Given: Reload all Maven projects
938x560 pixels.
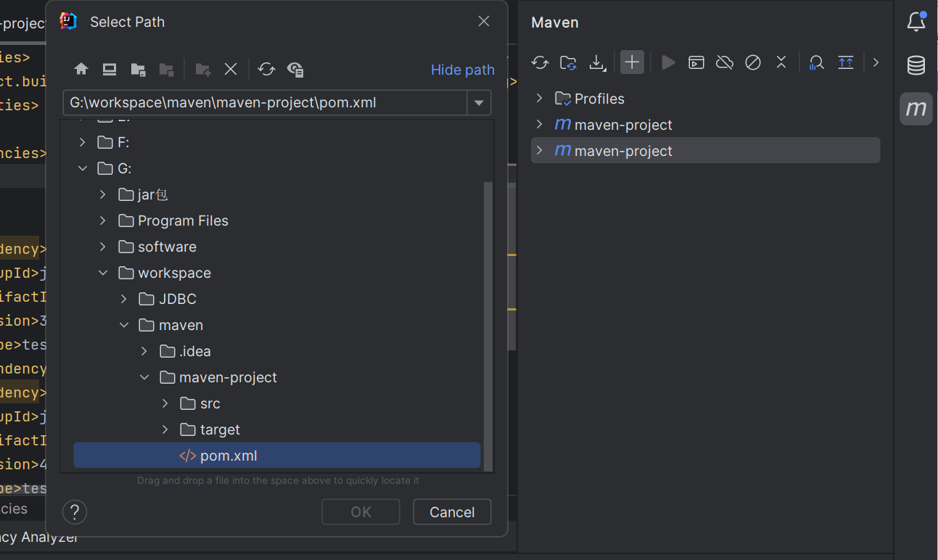Looking at the screenshot, I should pos(540,62).
